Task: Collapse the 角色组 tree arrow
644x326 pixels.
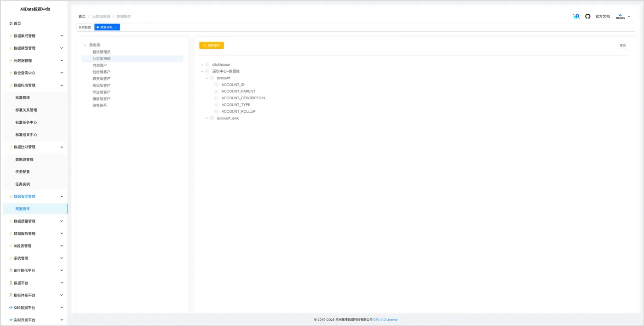Action: coord(85,45)
